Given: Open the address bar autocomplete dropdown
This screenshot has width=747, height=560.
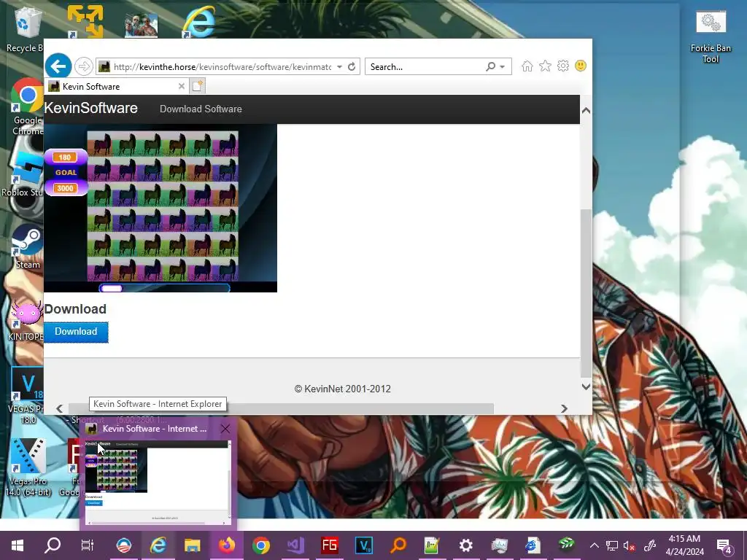Looking at the screenshot, I should coord(339,66).
